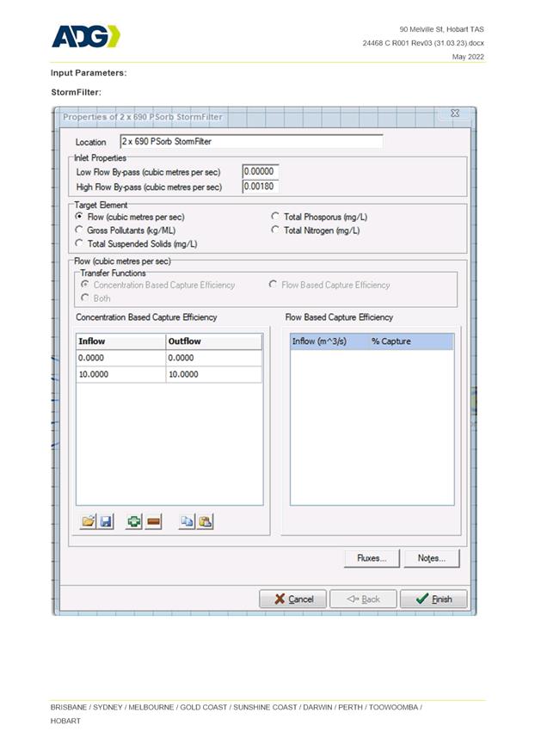
Task: Add a row with the green plus icon
Action: pyautogui.click(x=134, y=521)
